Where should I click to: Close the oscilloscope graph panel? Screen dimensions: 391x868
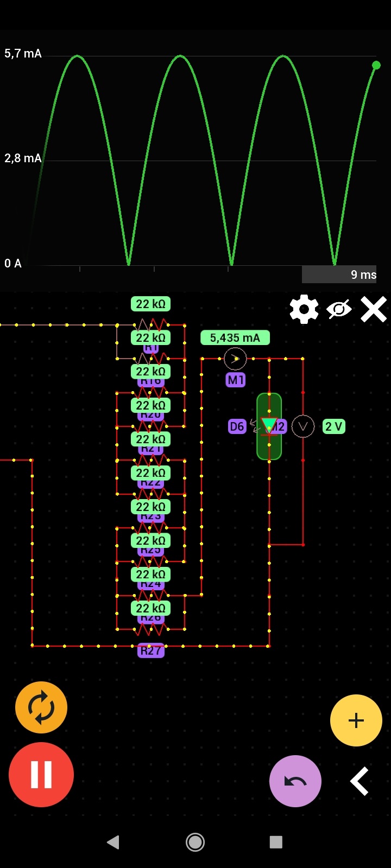tap(374, 309)
